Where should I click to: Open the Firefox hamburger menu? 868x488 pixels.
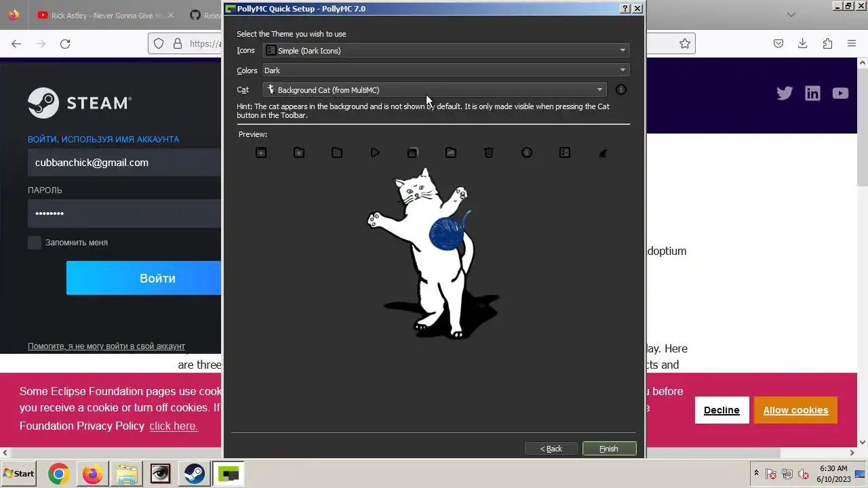click(x=852, y=43)
